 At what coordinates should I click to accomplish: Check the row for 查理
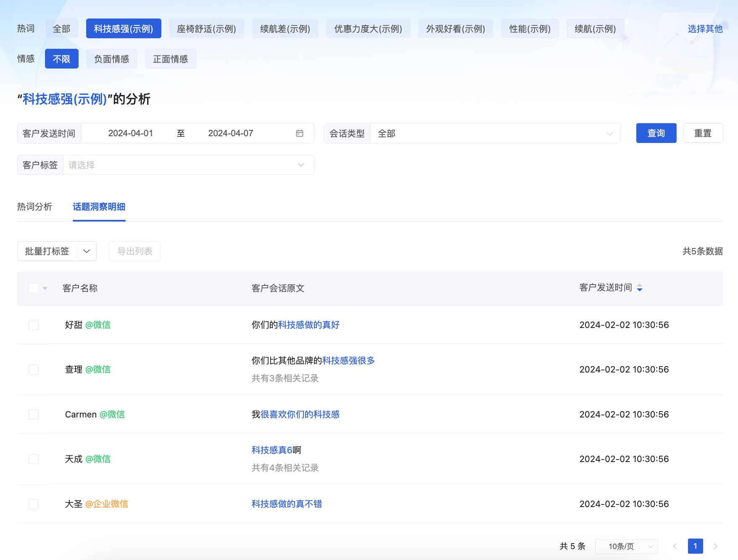pyautogui.click(x=34, y=370)
